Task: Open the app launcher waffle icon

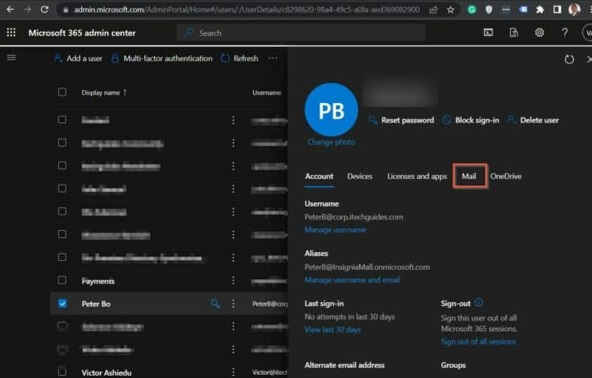Action: (x=11, y=32)
